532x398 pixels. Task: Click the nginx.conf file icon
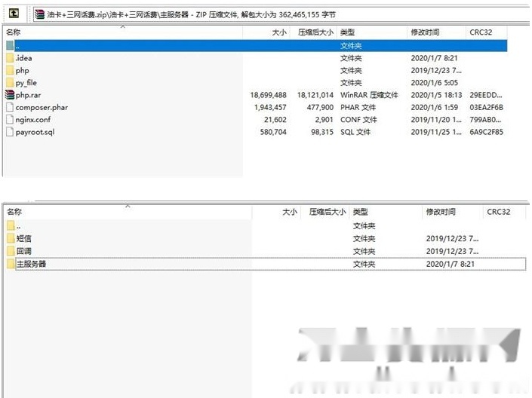click(x=10, y=120)
